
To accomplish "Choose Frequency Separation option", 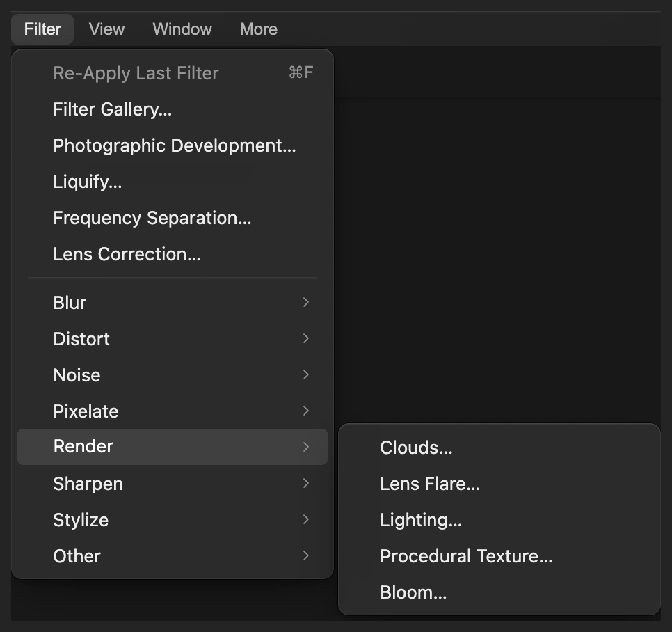I will click(x=173, y=218).
